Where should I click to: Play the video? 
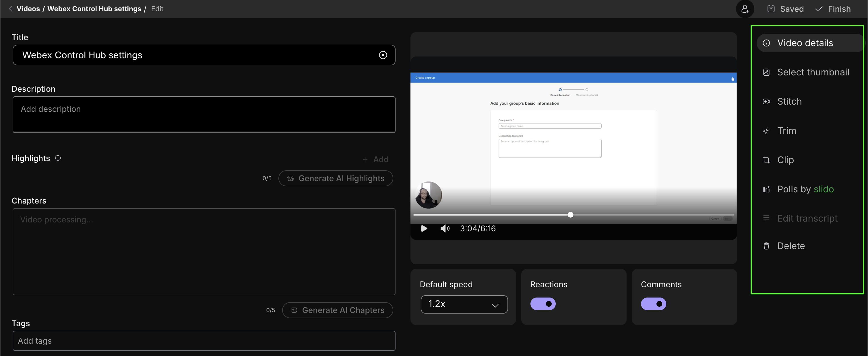click(424, 228)
